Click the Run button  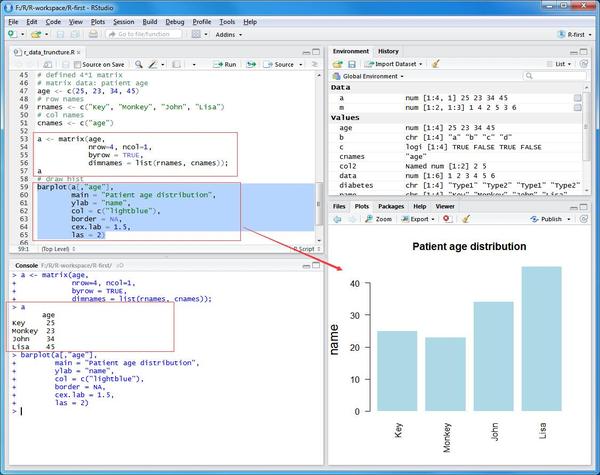click(225, 64)
